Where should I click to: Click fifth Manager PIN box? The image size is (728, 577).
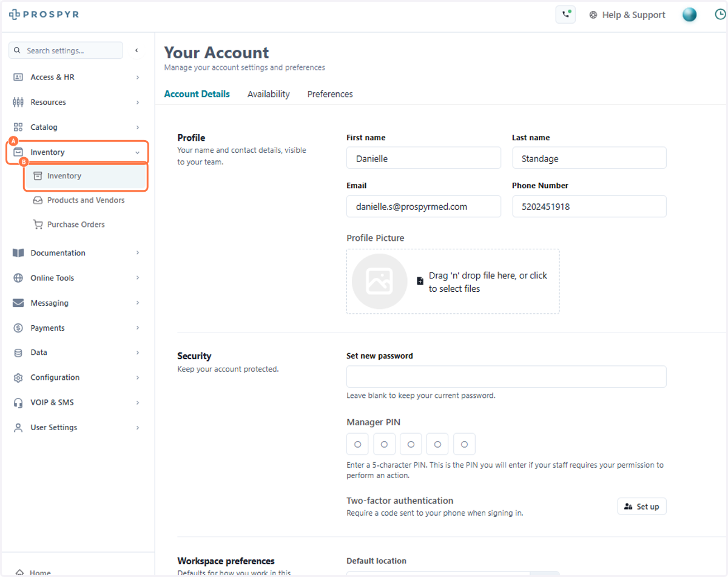tap(464, 444)
